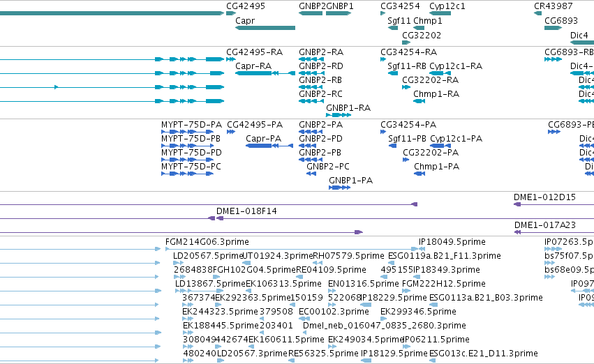Click the MYPT-75D-PC protein label
The height and width of the screenshot is (364, 594).
click(191, 167)
